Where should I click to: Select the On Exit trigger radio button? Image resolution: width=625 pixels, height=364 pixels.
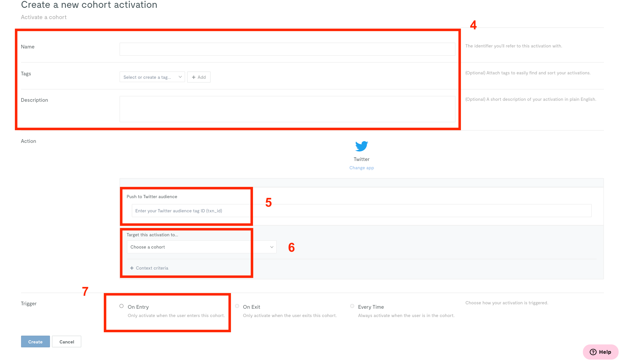(237, 306)
